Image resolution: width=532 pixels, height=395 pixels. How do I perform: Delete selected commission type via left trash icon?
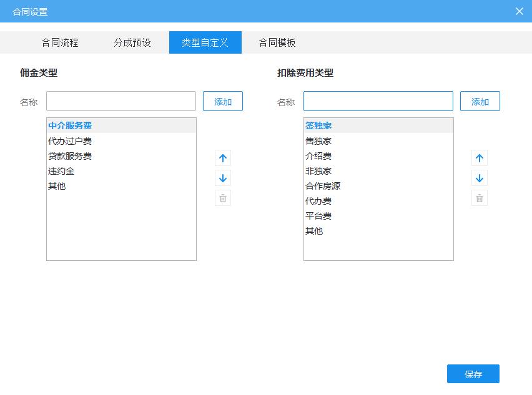223,198
